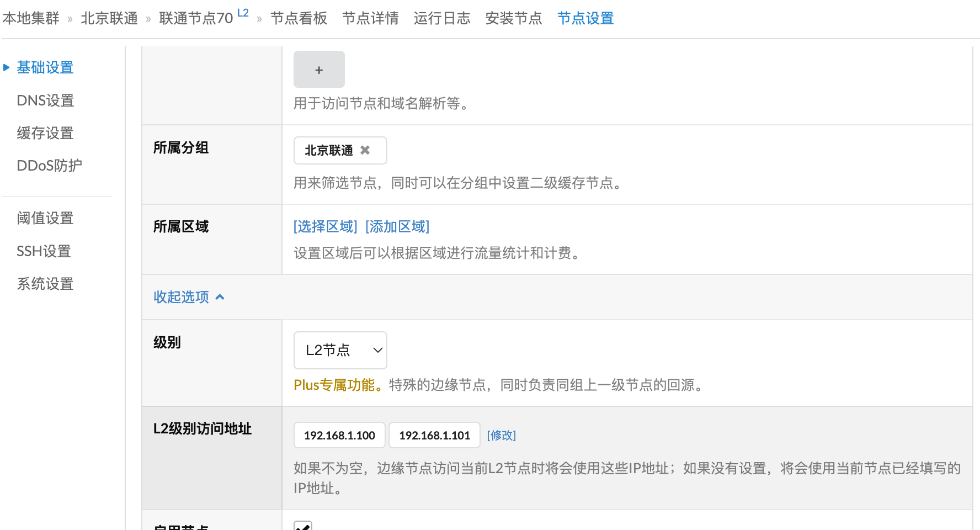Click the + button to add an address
980x530 pixels.
click(319, 70)
